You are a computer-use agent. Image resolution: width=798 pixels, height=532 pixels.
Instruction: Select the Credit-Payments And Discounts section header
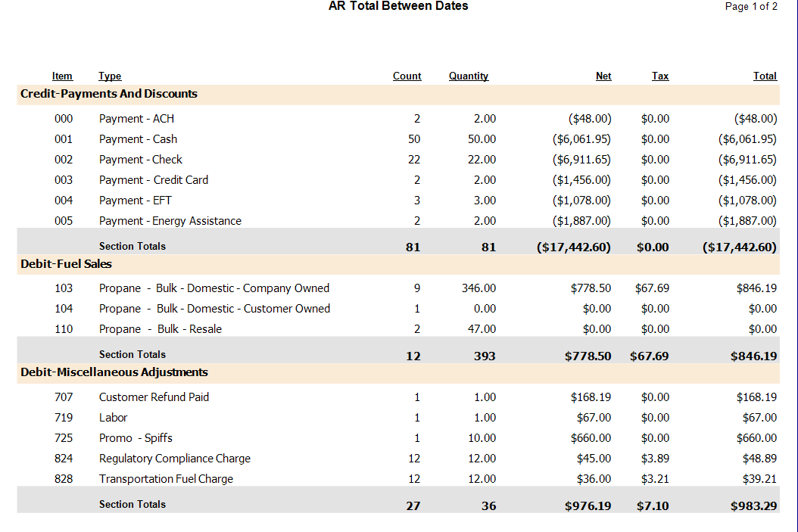[x=109, y=94]
